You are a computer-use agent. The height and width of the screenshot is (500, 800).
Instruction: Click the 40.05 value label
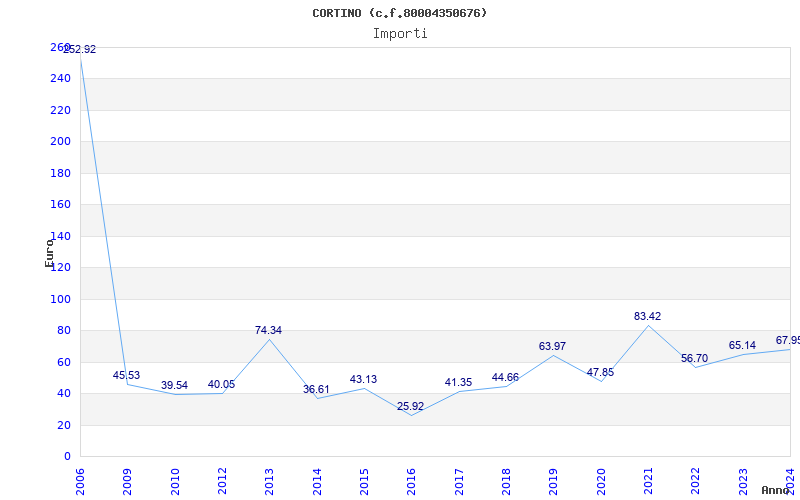[221, 385]
